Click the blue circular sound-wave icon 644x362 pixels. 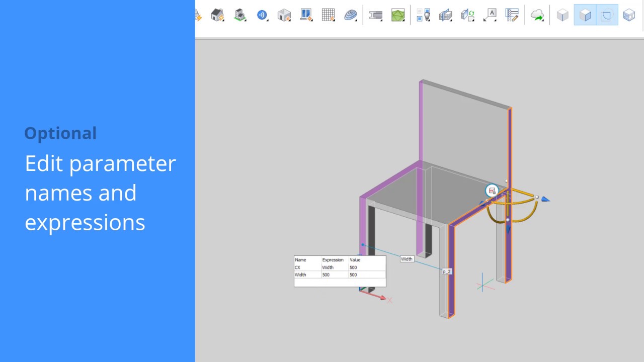click(262, 15)
